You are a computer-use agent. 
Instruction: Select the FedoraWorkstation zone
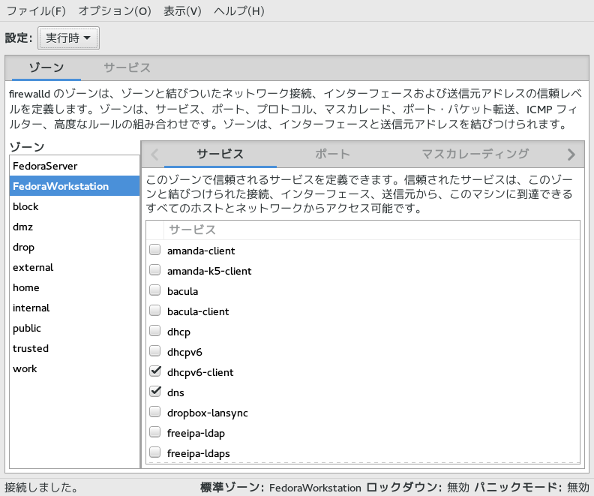tap(75, 186)
